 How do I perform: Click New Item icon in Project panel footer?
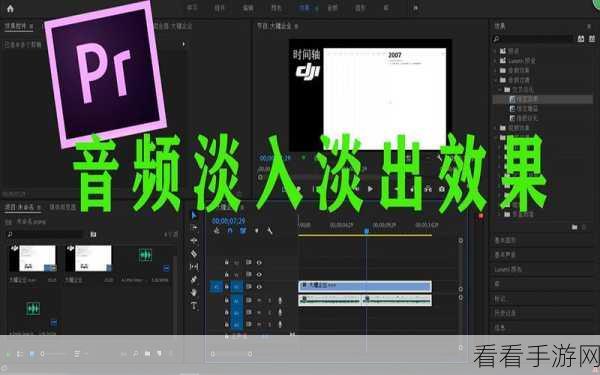[x=159, y=354]
